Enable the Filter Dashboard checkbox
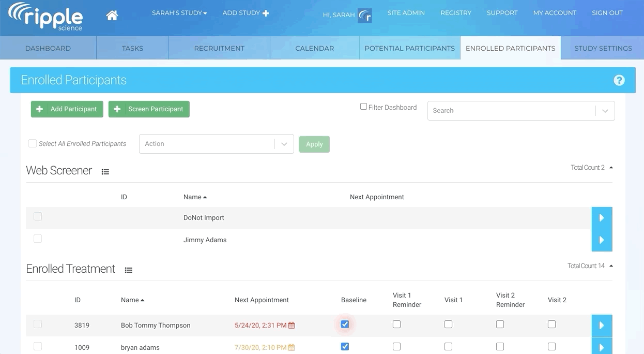Image resolution: width=644 pixels, height=354 pixels. (x=363, y=107)
